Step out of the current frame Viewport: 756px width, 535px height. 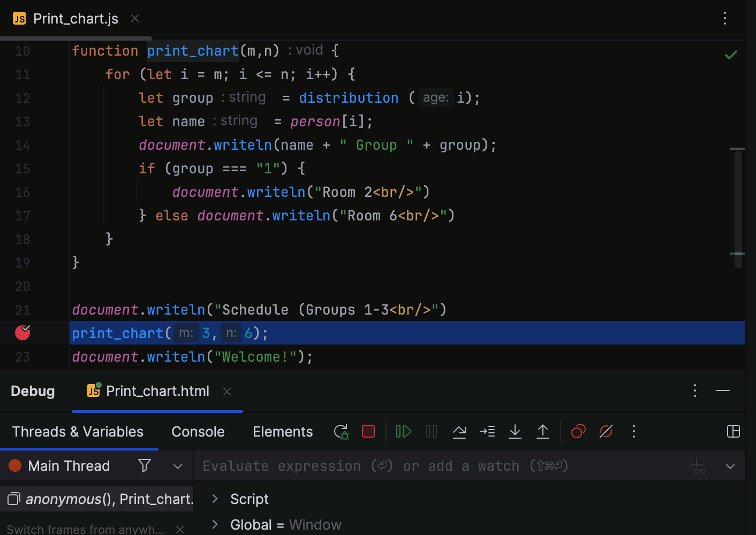[x=543, y=431]
